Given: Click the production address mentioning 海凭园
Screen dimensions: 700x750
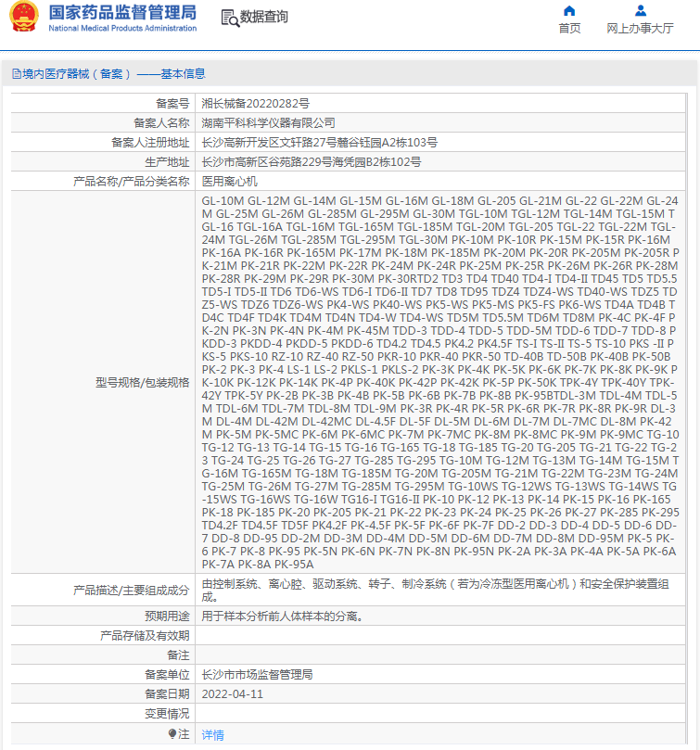Looking at the screenshot, I should pos(312,161).
